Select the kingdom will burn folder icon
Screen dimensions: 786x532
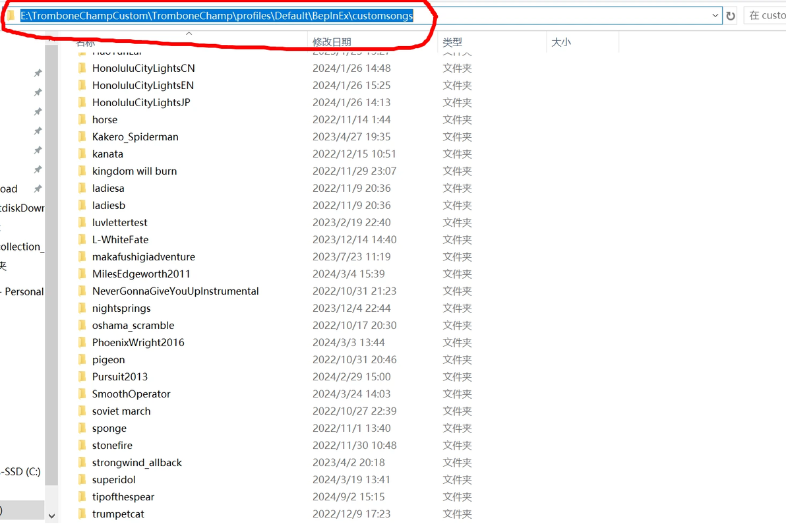(x=82, y=171)
